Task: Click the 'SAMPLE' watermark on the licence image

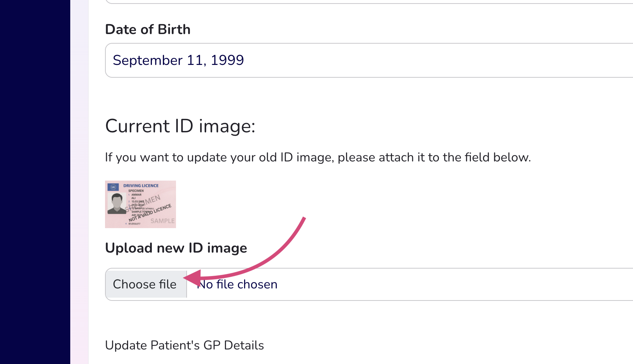Action: click(163, 221)
